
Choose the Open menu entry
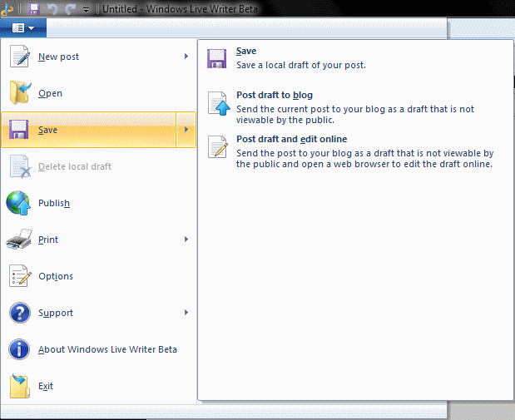[98, 93]
